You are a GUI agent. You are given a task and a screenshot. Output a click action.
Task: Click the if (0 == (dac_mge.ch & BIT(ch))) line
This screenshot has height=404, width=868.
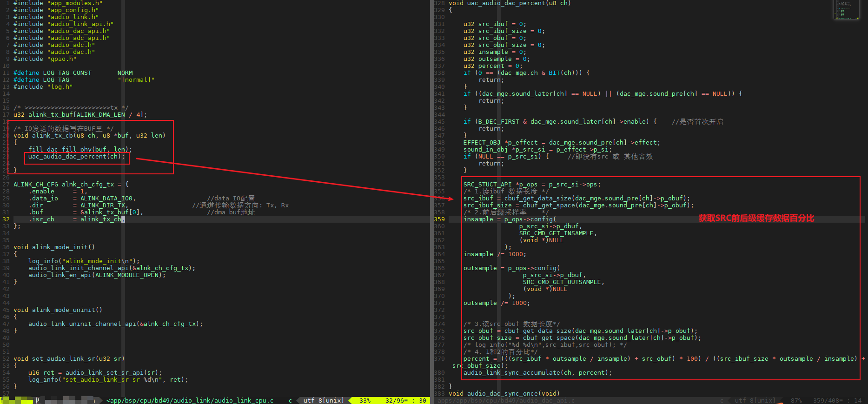point(527,73)
